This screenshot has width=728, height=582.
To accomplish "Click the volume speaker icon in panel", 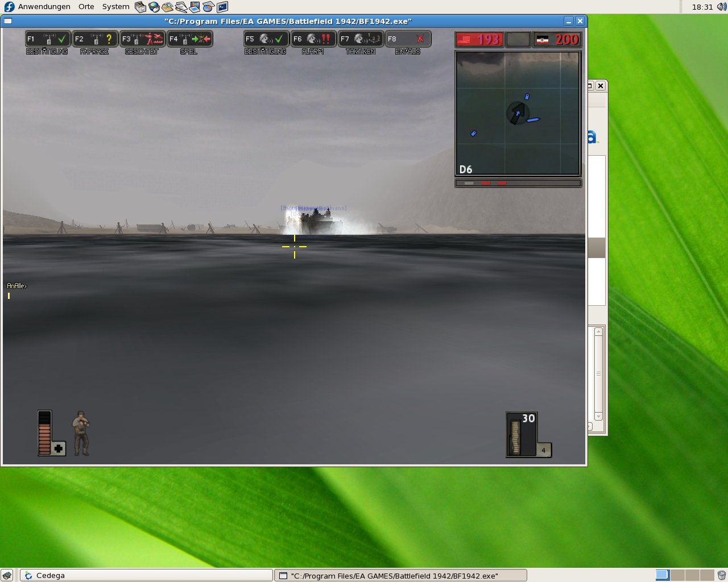I will click(721, 7).
